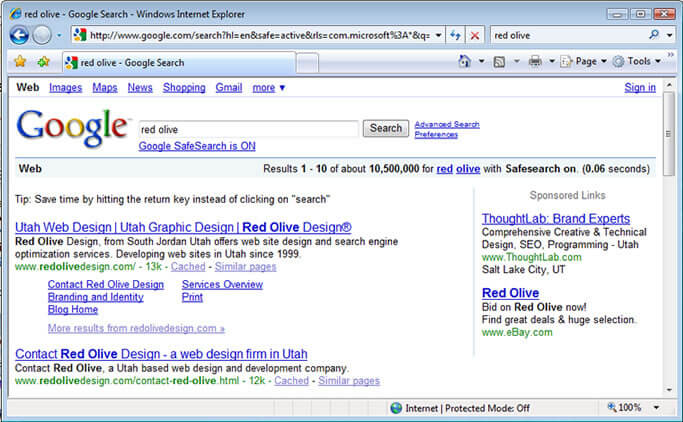The image size is (683, 422).
Task: Click 'Google SafeSearch is ON' link
Action: 196,146
